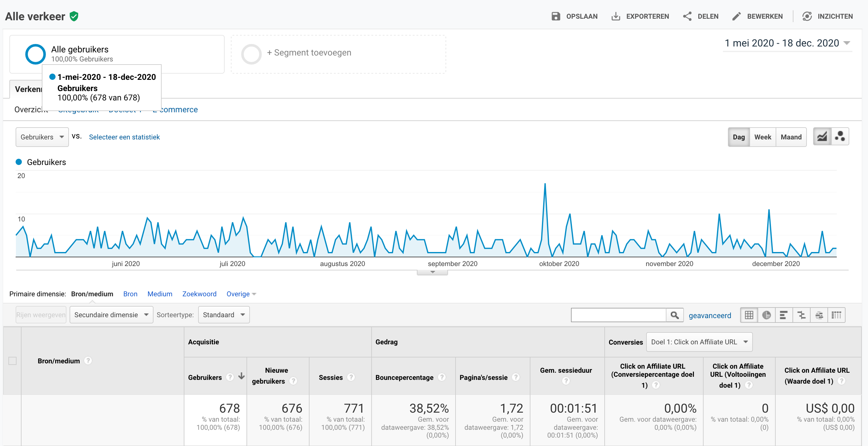Open Inzichten insights icon
This screenshot has width=868, height=446.
pos(807,16)
